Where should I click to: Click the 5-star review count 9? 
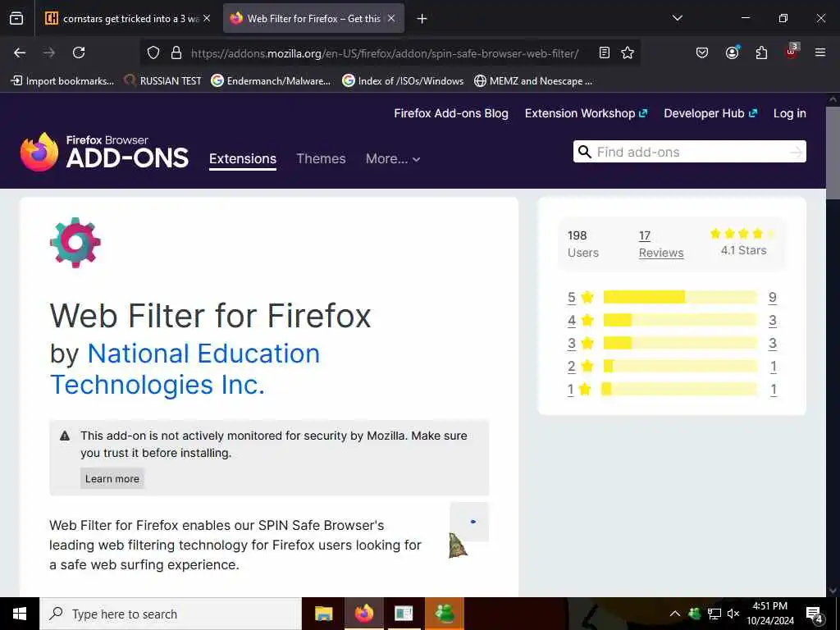tap(772, 297)
